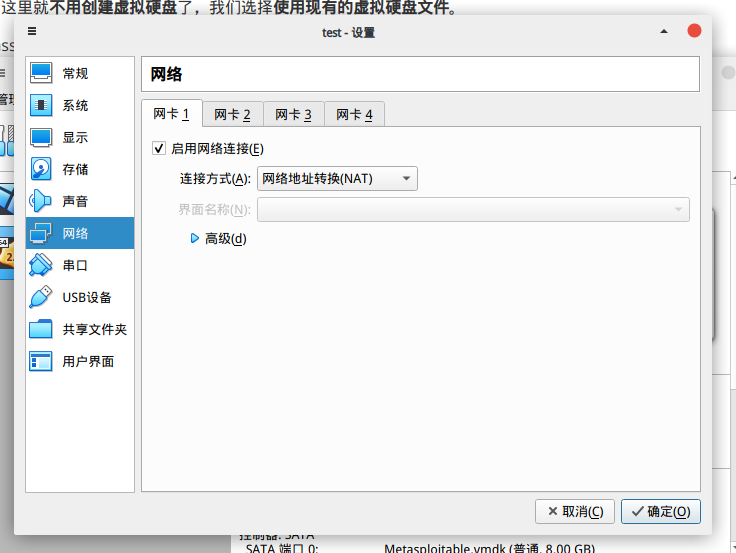Switch to the 网卡 2 tab
This screenshot has height=553, width=736.
point(232,114)
